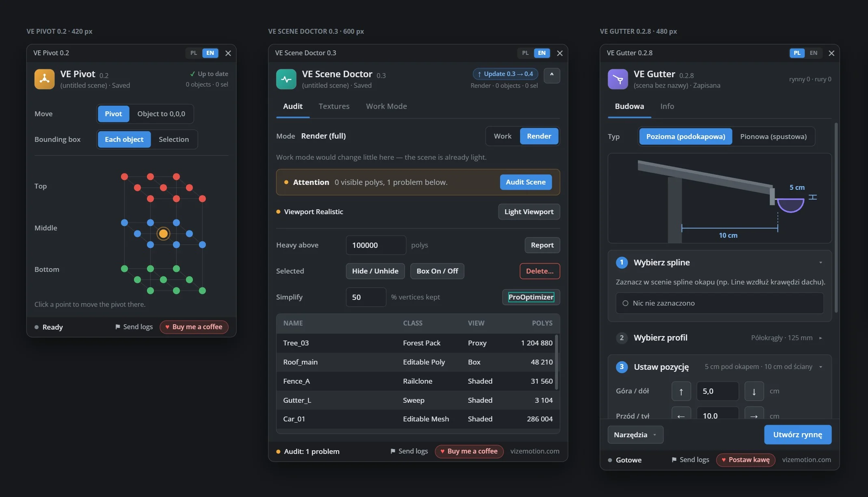Image resolution: width=868 pixels, height=497 pixels.
Task: Click the Light Viewport button
Action: (x=529, y=212)
